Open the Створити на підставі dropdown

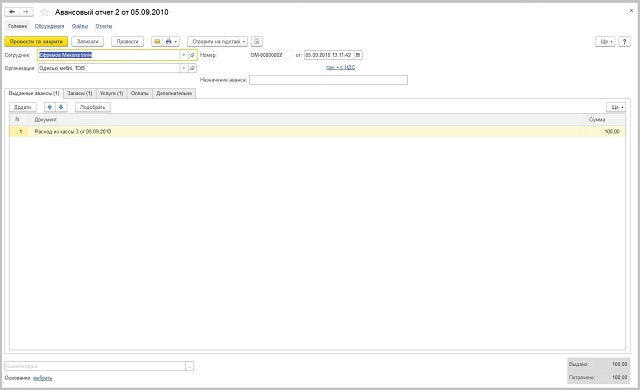(217, 42)
